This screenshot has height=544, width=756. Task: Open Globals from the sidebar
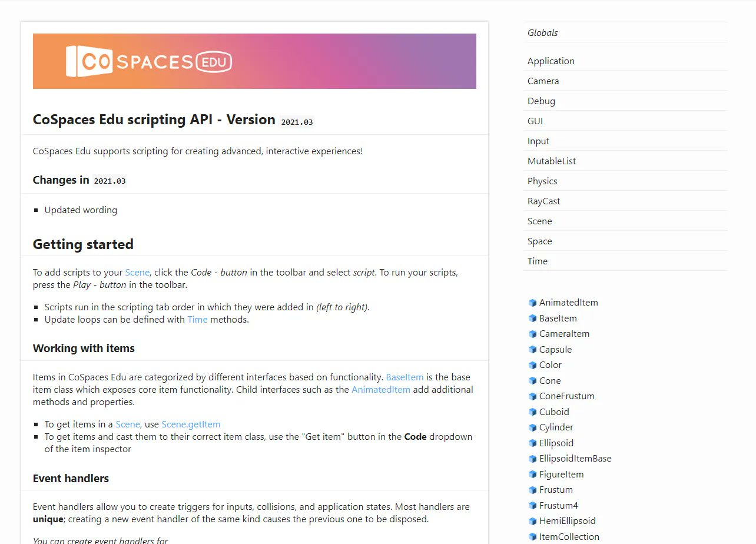pos(542,32)
